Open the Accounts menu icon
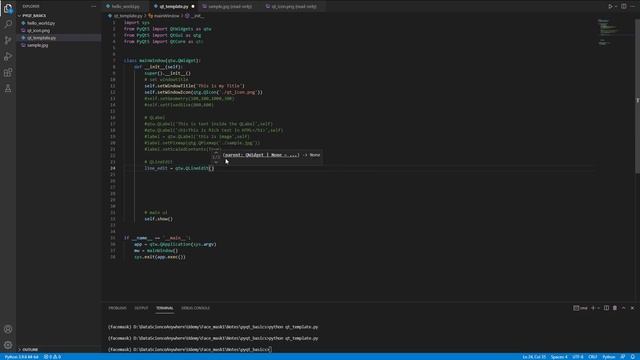 click(x=8, y=329)
